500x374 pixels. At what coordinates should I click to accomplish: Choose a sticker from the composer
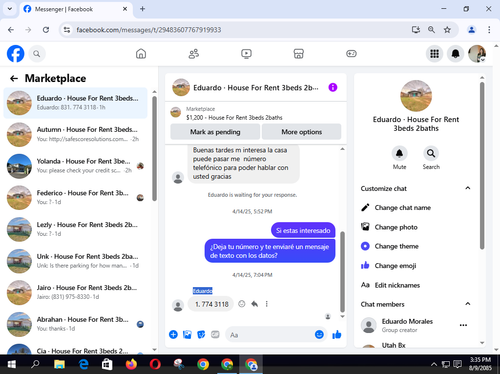click(201, 334)
